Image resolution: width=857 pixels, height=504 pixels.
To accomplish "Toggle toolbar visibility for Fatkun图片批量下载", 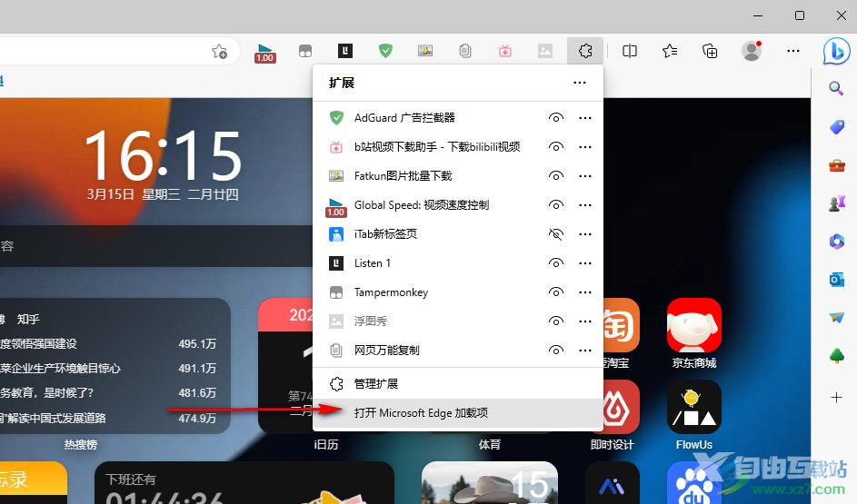I will (556, 176).
